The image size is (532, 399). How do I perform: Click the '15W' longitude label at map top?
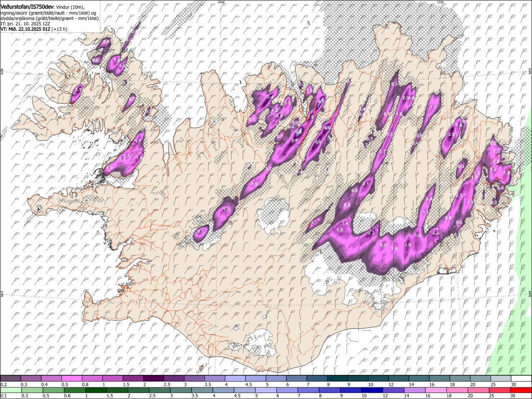tap(440, 2)
